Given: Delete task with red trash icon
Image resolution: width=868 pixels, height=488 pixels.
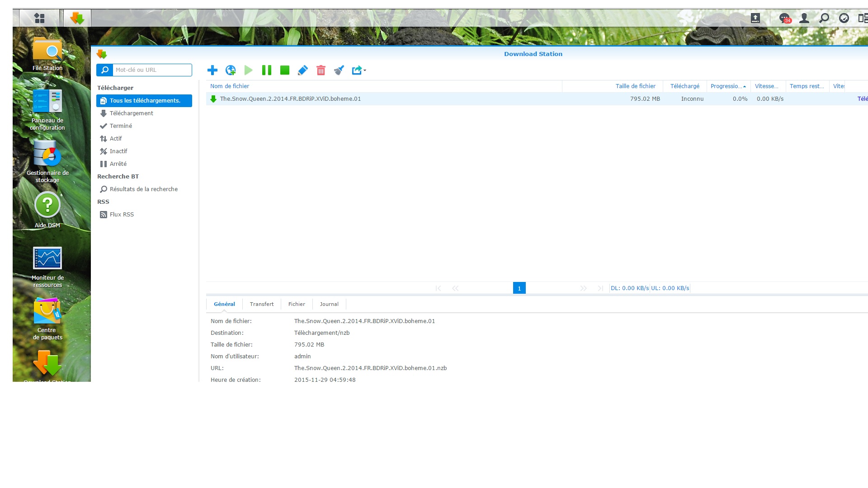Looking at the screenshot, I should coord(321,70).
